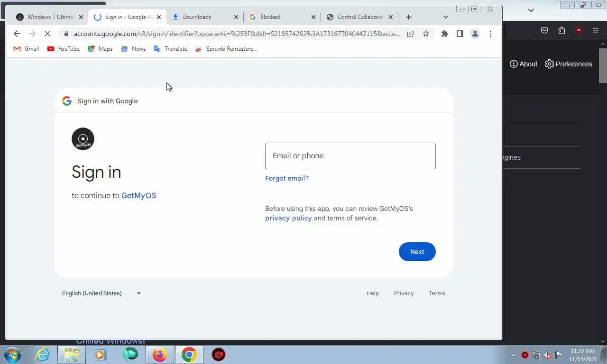
Task: Open Translate bookmark
Action: [x=171, y=49]
